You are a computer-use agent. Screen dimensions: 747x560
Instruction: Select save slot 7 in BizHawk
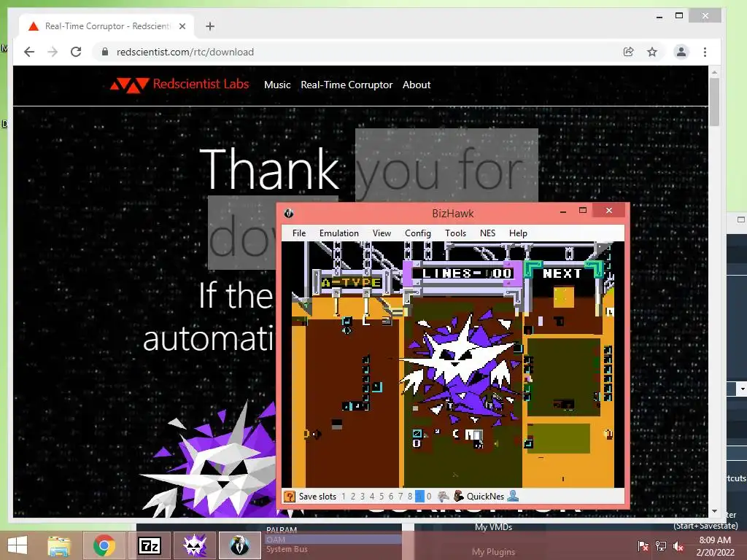click(x=400, y=496)
